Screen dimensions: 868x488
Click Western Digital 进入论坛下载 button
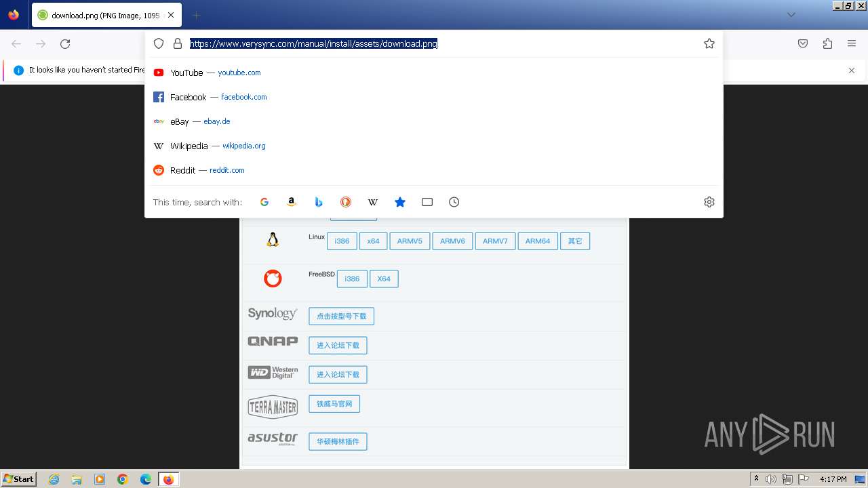point(338,375)
